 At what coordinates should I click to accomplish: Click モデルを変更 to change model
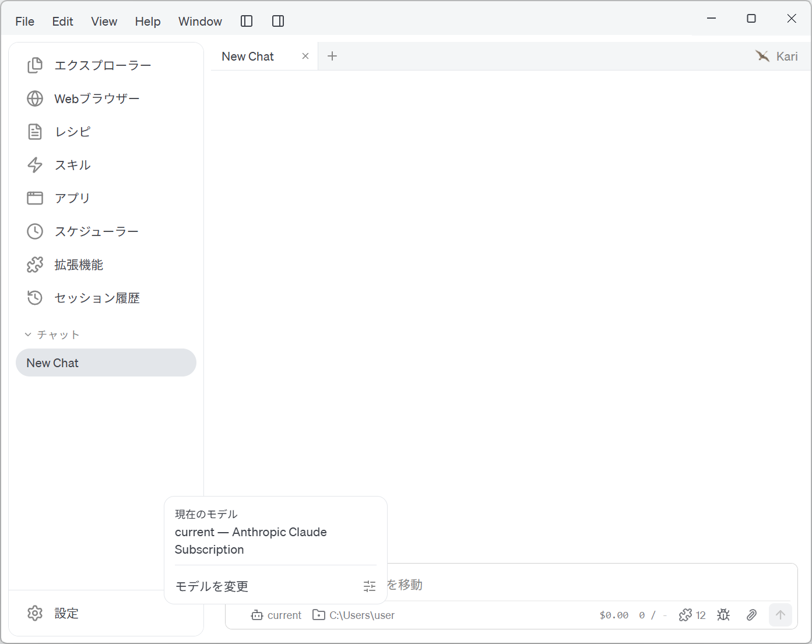[x=275, y=586]
